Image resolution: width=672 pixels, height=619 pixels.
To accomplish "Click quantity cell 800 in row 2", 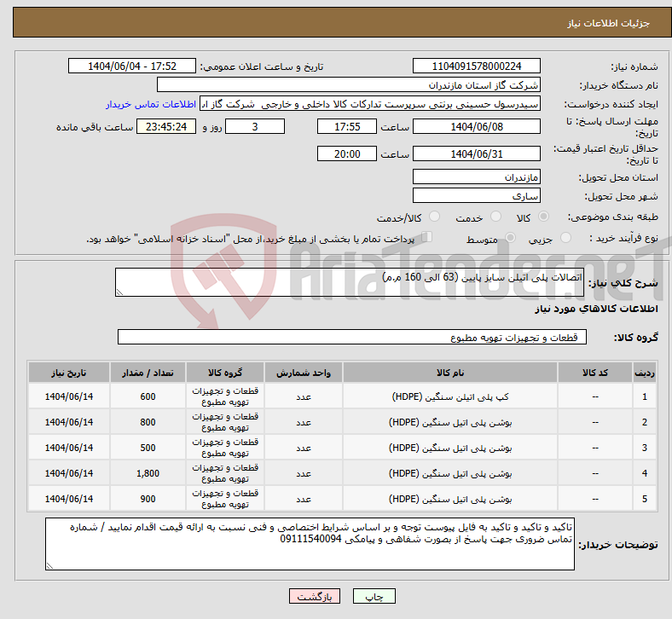I will click(148, 422).
